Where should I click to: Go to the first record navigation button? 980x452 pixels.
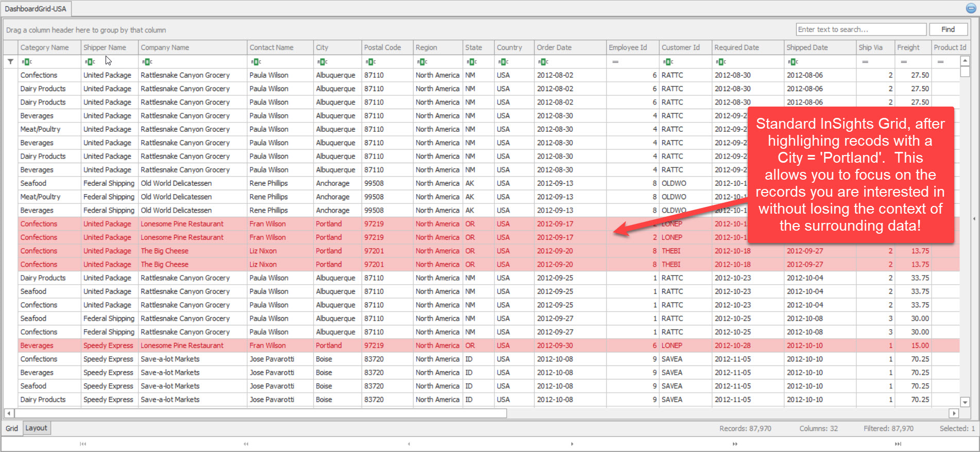(x=83, y=444)
